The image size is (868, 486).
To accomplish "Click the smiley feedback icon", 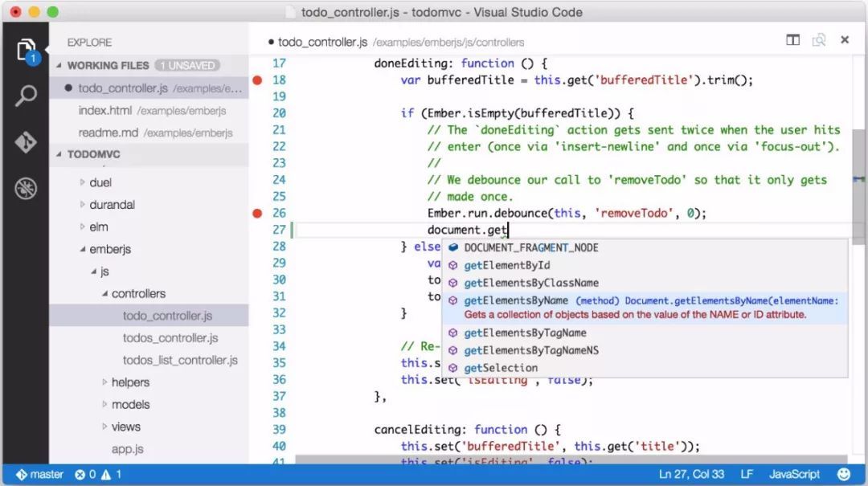I will pyautogui.click(x=844, y=475).
